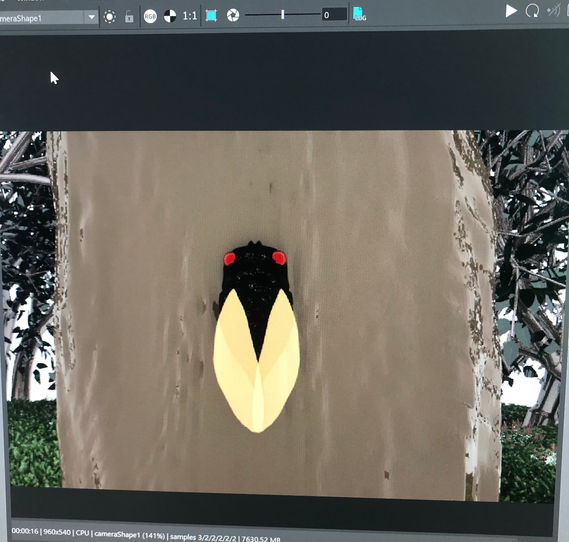This screenshot has height=542, width=569.
Task: Enable the cyan crop region icon
Action: point(211,15)
